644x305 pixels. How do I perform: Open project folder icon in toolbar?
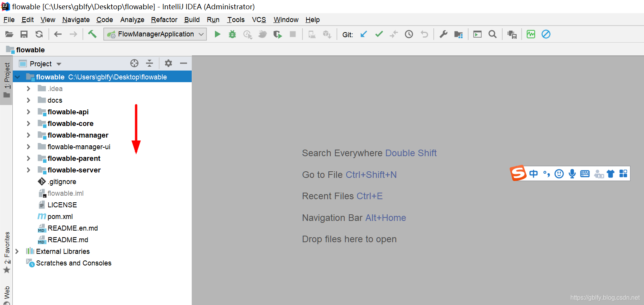pyautogui.click(x=9, y=34)
